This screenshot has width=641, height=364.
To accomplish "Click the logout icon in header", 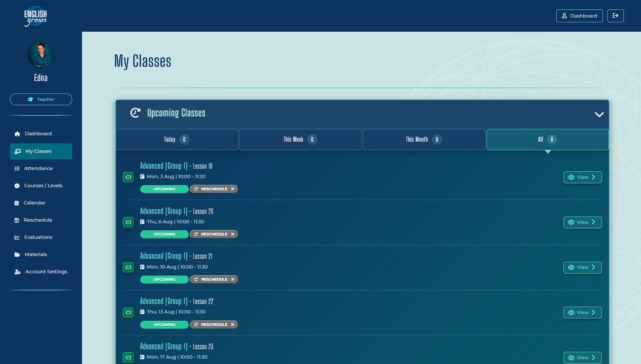I will point(615,16).
